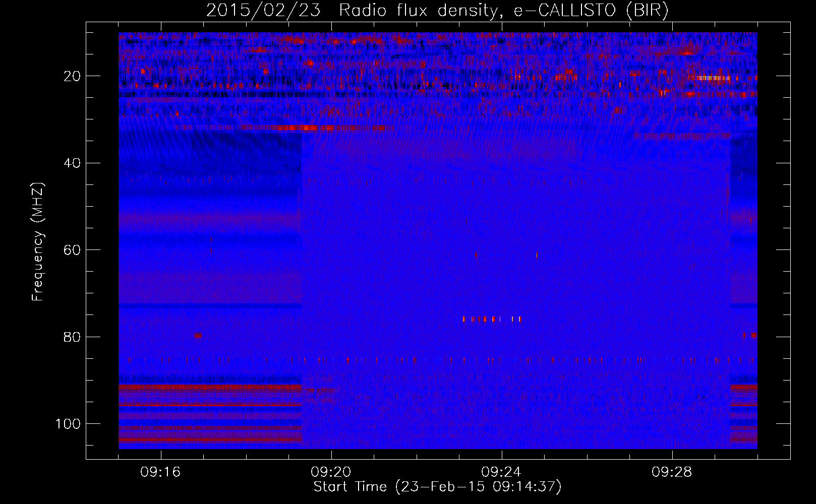Click the 09:16 time axis label
The width and height of the screenshot is (816, 504).
click(160, 472)
